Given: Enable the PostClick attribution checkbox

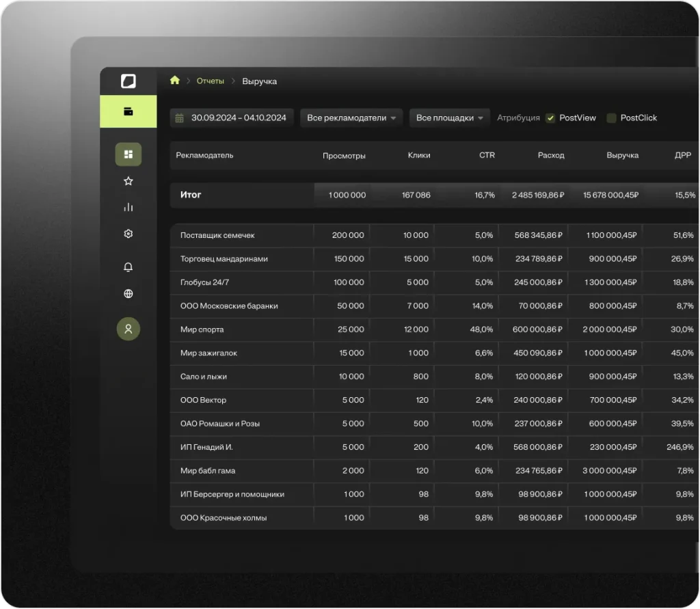Looking at the screenshot, I should (x=612, y=118).
